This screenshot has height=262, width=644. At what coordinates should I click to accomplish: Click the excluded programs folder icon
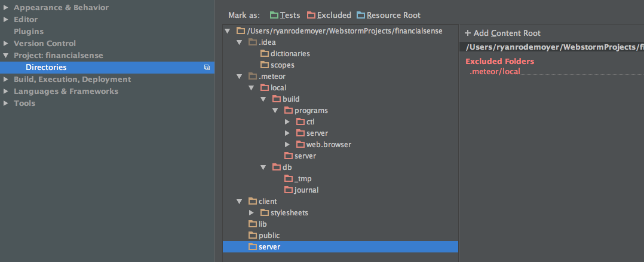point(289,111)
